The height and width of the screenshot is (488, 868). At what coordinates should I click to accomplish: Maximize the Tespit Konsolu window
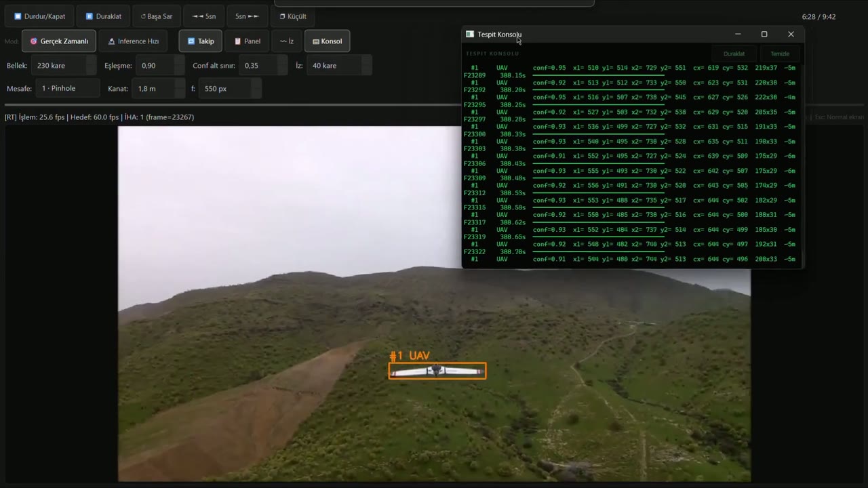[x=764, y=34]
